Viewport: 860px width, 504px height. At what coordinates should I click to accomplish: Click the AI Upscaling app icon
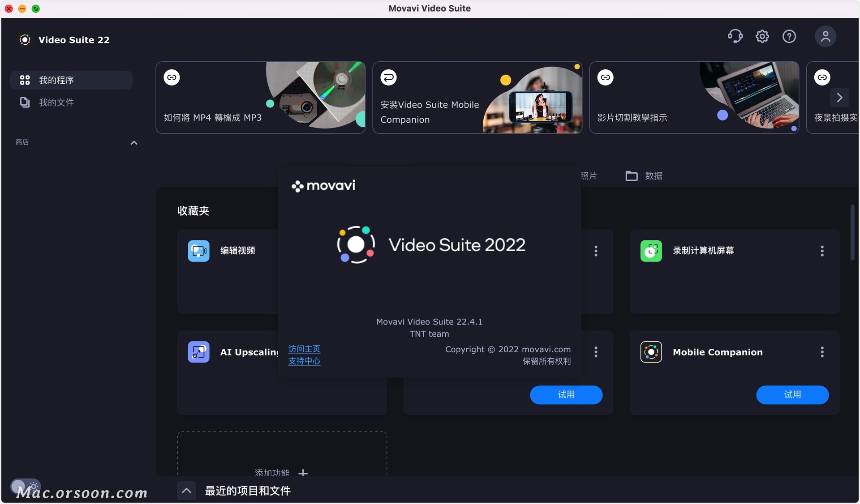[x=198, y=352]
